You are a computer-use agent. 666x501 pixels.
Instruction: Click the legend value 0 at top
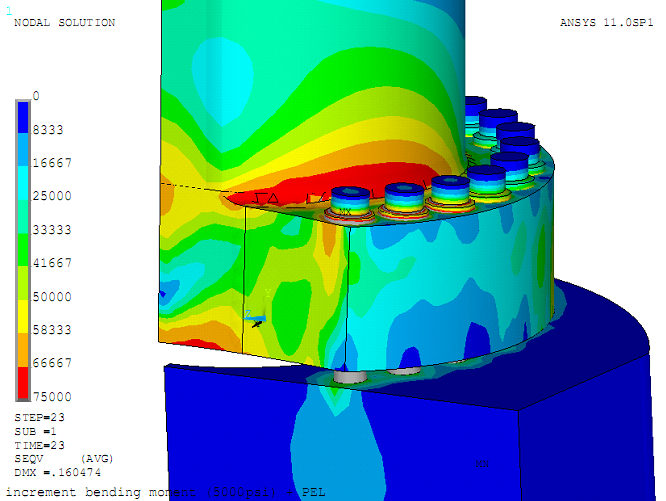36,96
